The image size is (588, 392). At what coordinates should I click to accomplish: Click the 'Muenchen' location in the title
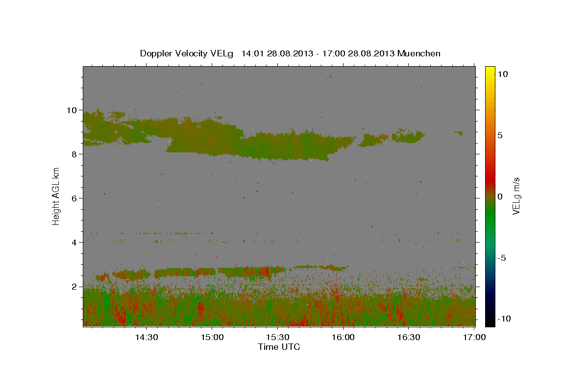[419, 53]
